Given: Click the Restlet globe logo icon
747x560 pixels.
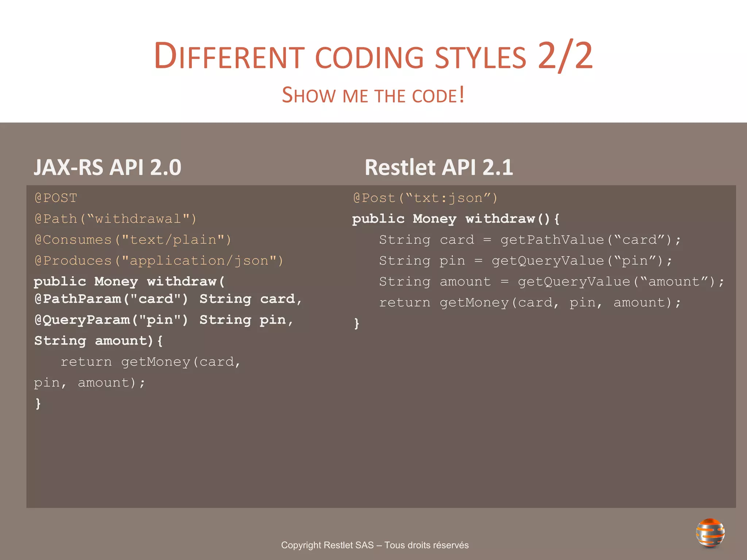Looking at the screenshot, I should click(x=710, y=533).
